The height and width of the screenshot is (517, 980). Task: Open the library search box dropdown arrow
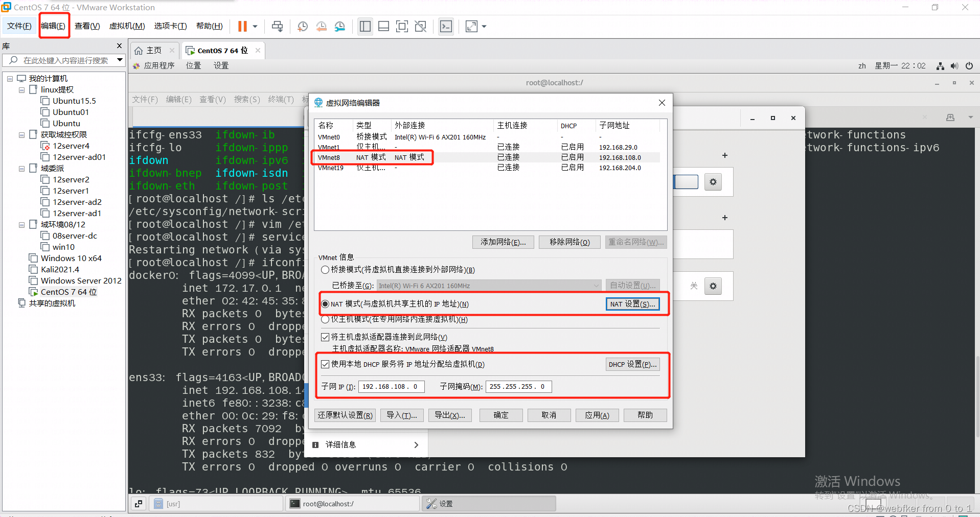(120, 60)
